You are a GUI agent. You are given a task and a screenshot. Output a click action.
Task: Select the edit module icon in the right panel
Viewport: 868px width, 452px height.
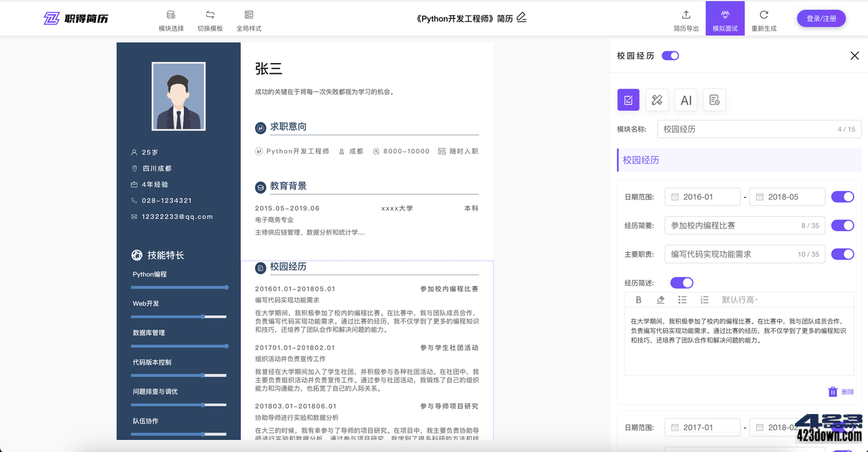pos(627,99)
